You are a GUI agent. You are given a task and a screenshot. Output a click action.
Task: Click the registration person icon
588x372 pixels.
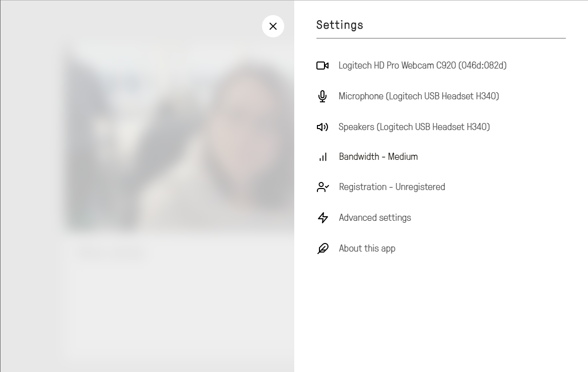point(323,187)
